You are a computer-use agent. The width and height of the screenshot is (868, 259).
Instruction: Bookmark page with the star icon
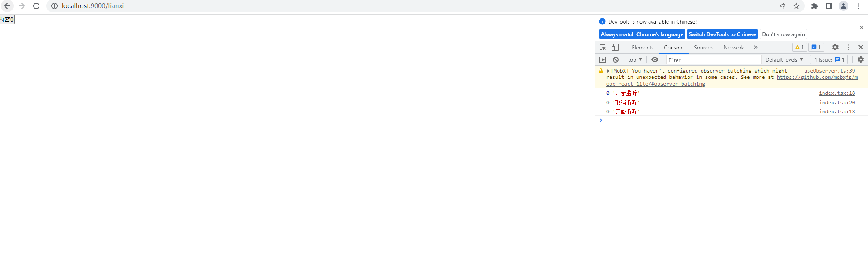(796, 6)
